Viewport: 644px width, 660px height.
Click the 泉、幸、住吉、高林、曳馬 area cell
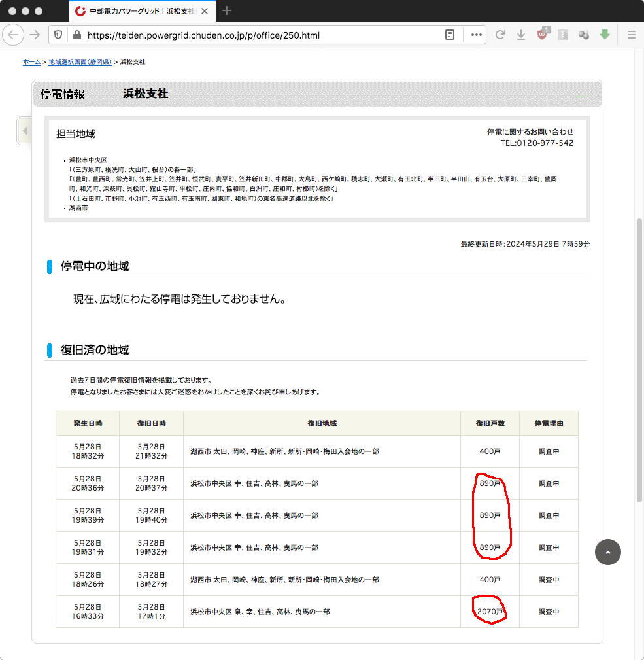click(x=322, y=611)
